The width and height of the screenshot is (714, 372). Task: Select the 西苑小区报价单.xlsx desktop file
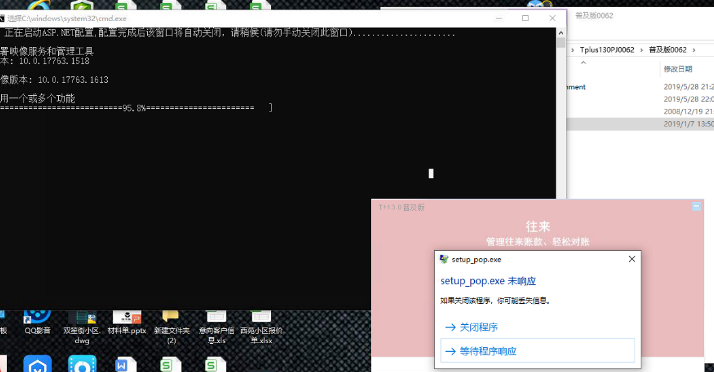coord(261,327)
